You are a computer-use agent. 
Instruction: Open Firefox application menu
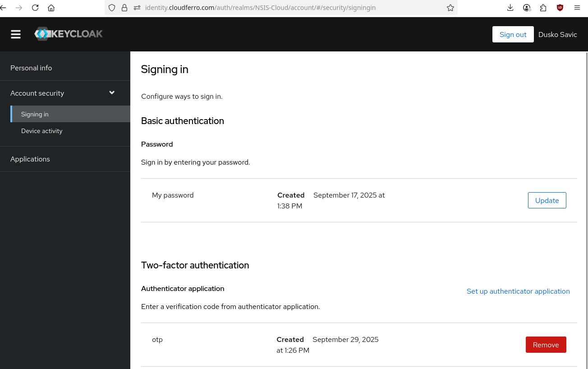577,8
